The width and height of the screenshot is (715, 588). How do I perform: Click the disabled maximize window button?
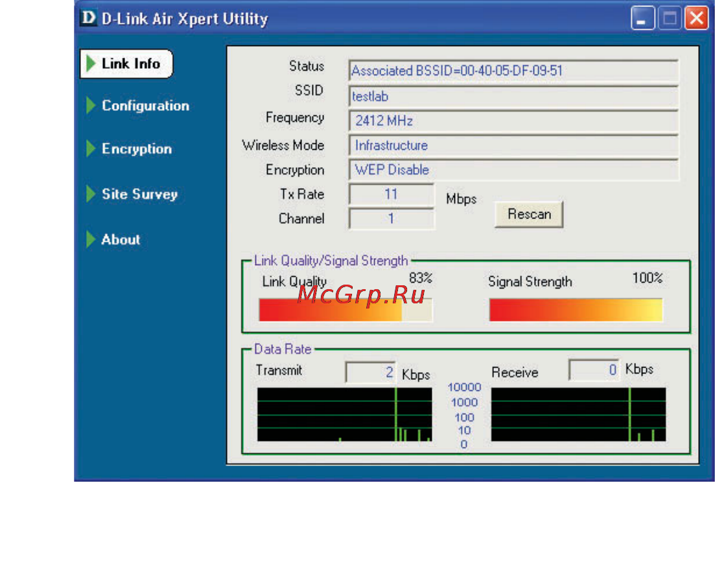(670, 18)
